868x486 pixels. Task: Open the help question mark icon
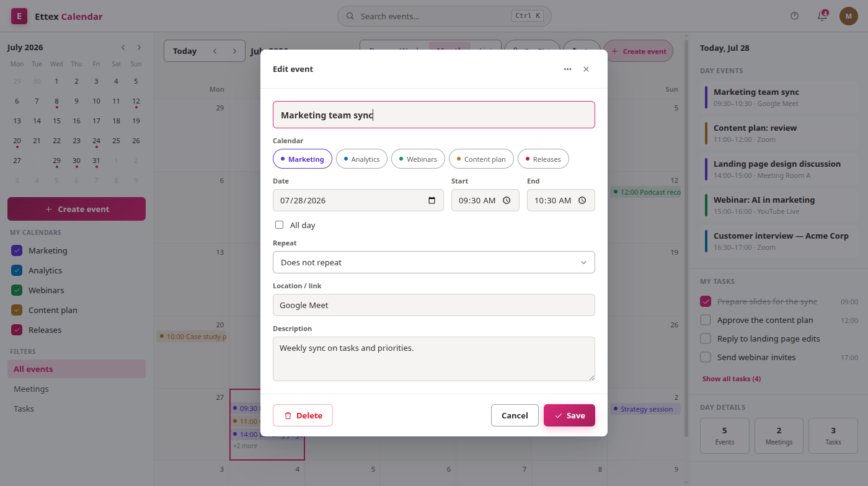coord(795,16)
